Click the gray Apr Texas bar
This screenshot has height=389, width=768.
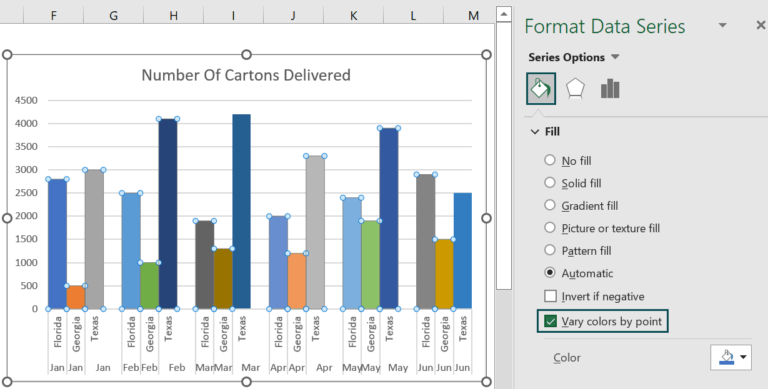pyautogui.click(x=315, y=232)
